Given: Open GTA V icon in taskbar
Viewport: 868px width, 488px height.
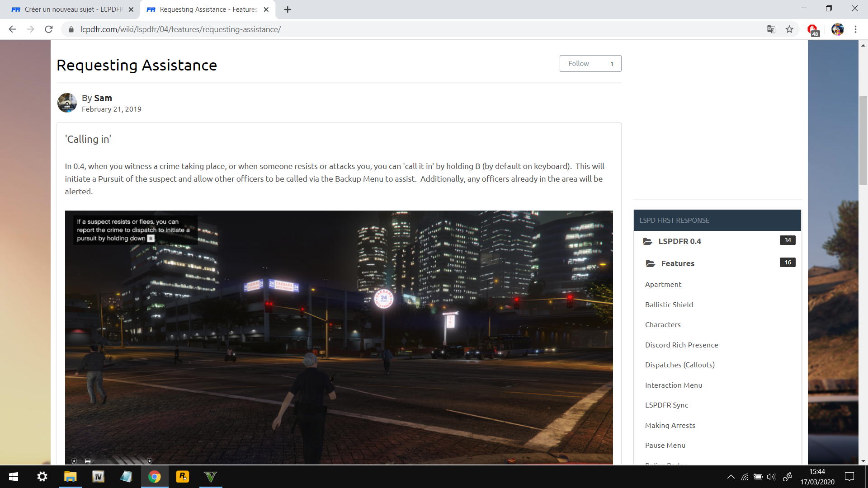Looking at the screenshot, I should tap(211, 477).
